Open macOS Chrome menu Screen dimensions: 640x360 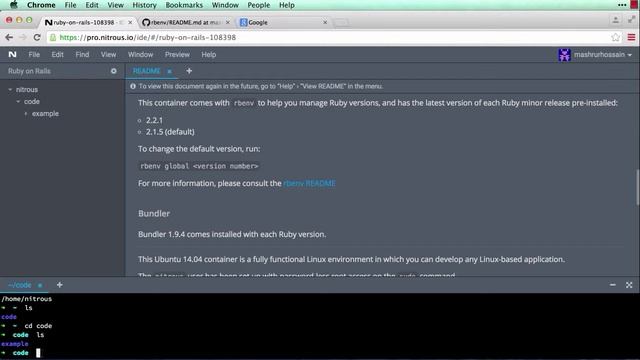(x=41, y=5)
